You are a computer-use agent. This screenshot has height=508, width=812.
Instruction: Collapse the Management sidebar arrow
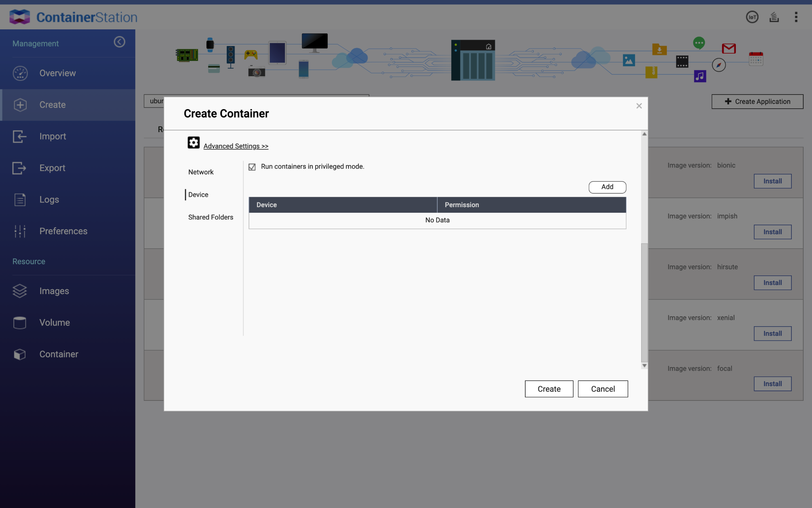(119, 42)
